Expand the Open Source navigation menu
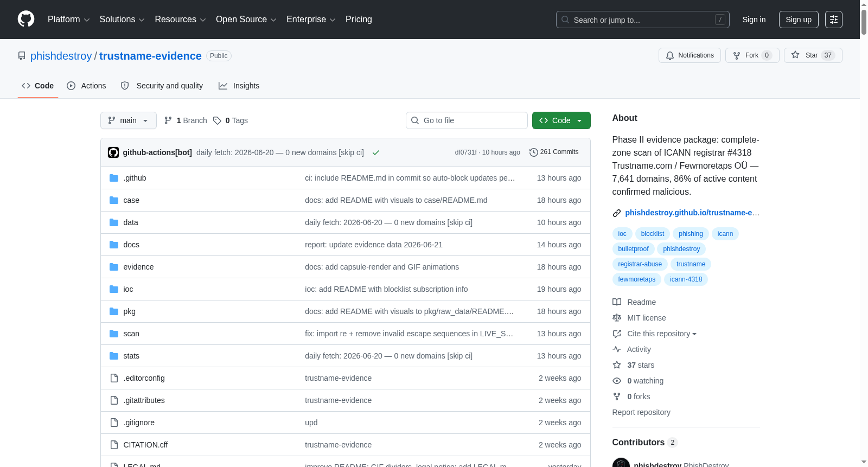Viewport: 868px width, 467px height. pyautogui.click(x=246, y=20)
